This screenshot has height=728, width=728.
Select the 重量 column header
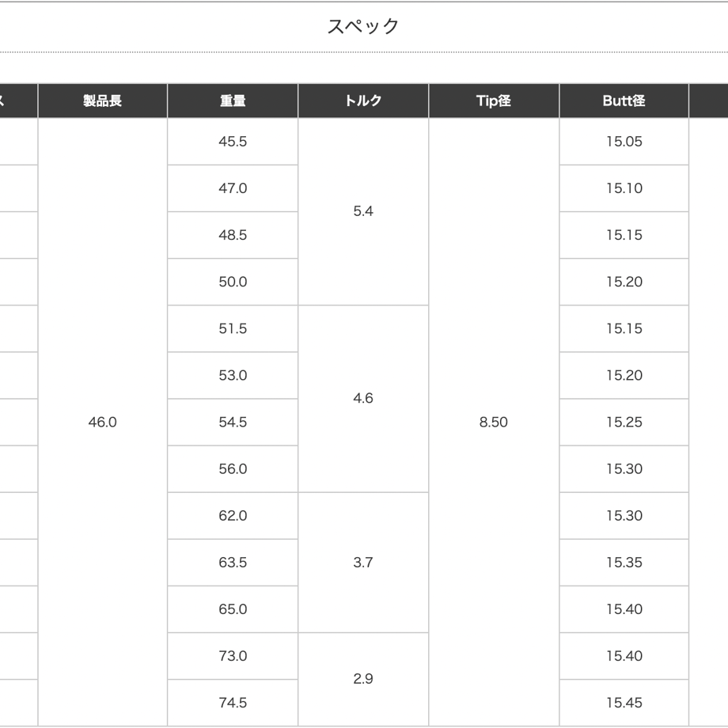coord(233,100)
